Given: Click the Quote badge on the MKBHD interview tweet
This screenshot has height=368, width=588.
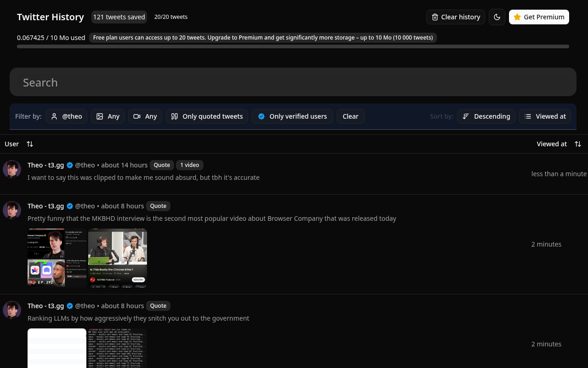Looking at the screenshot, I should point(158,206).
